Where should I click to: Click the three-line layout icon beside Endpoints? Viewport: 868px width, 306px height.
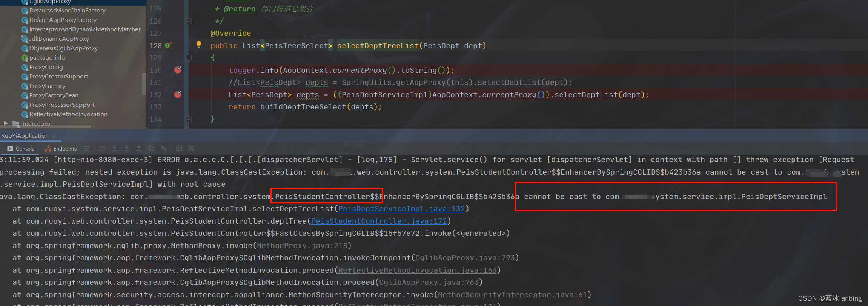click(87, 148)
